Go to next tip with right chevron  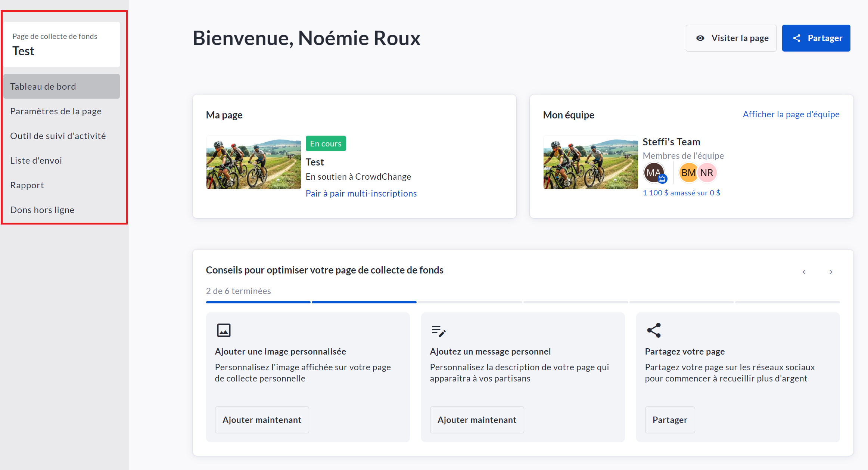point(831,272)
